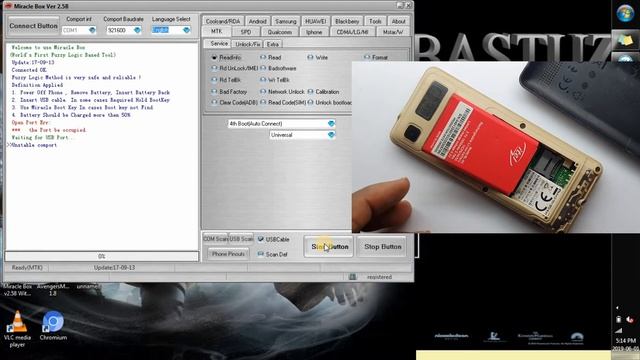Select the CDMA/LG/MI tab
640x360 pixels.
tap(352, 32)
